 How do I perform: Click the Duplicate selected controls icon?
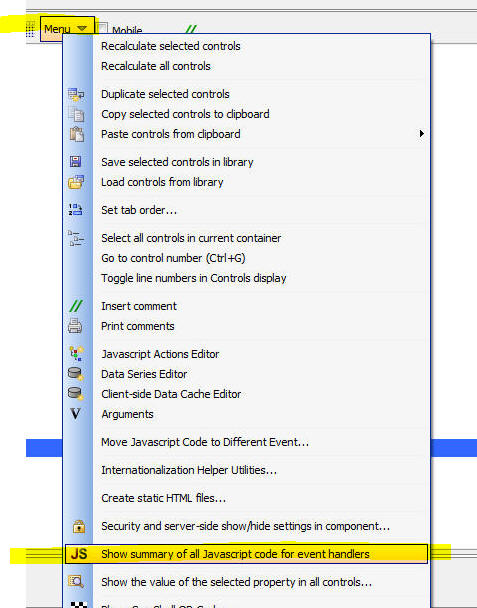76,94
